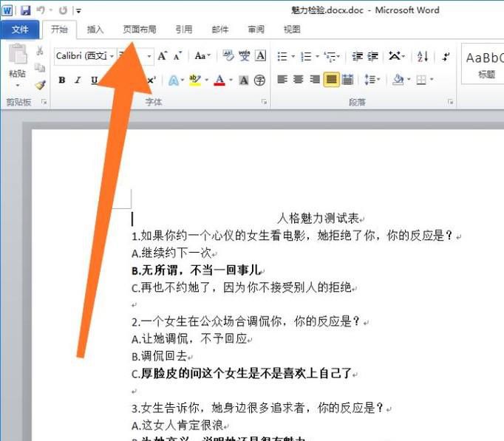Image resolution: width=504 pixels, height=441 pixels.
Task: Click the Decrease Indent icon
Action: click(357, 57)
